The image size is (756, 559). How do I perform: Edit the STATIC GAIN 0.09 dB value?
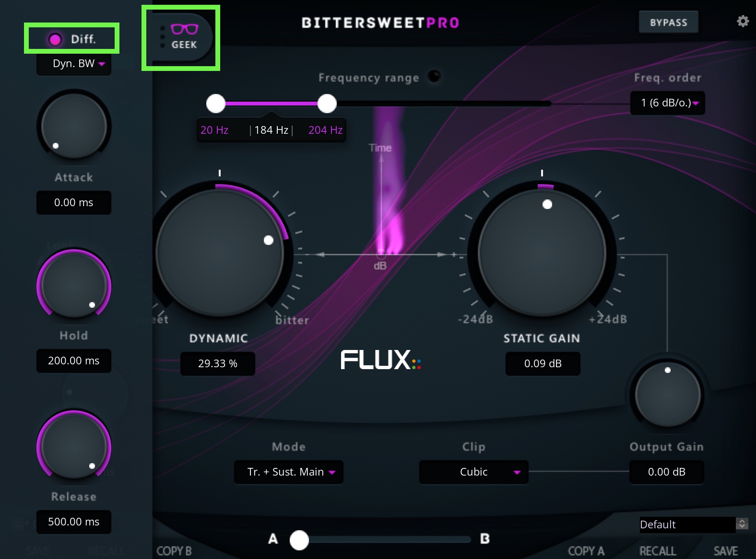click(543, 363)
